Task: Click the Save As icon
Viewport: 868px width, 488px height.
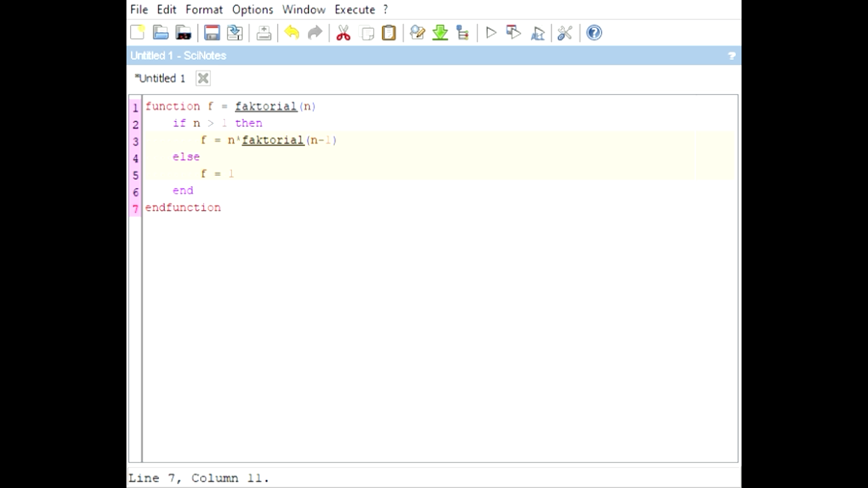Action: [235, 32]
